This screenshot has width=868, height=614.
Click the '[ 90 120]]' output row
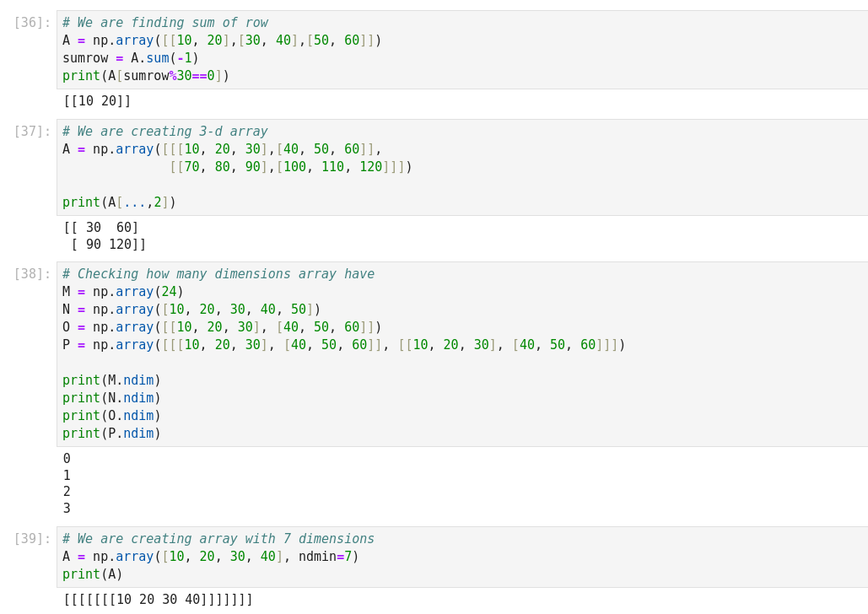coord(108,245)
